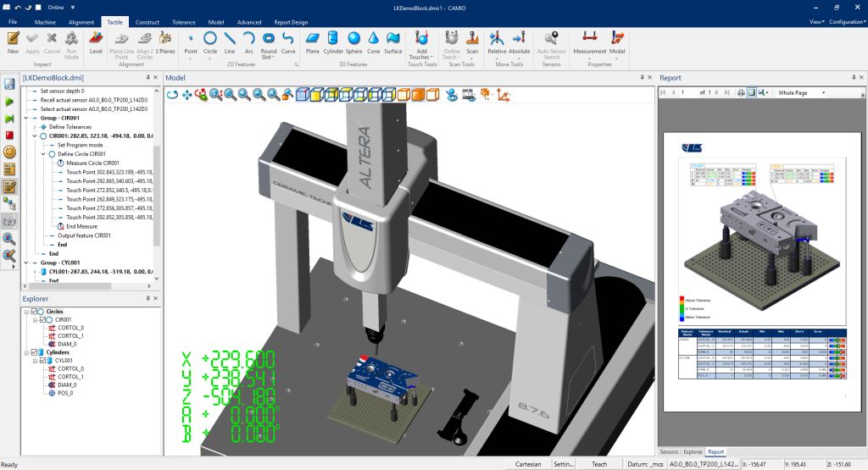The image size is (868, 470).
Task: Click the solid orange shaded cube icon
Action: [418, 95]
